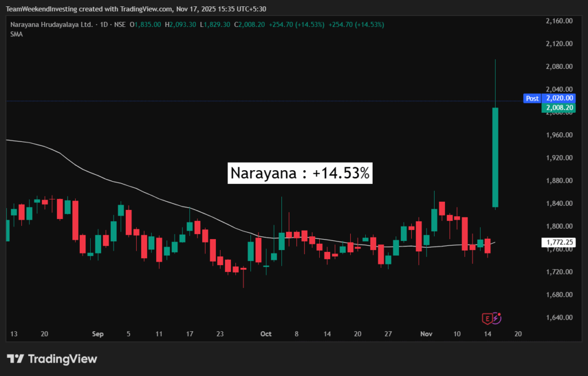
Task: Click the 'Narayana : +14.53%' text annotation
Action: tap(300, 173)
